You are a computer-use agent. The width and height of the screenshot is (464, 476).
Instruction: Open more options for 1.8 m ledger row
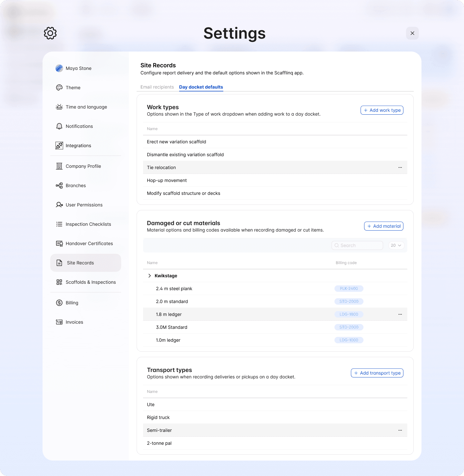coord(400,314)
